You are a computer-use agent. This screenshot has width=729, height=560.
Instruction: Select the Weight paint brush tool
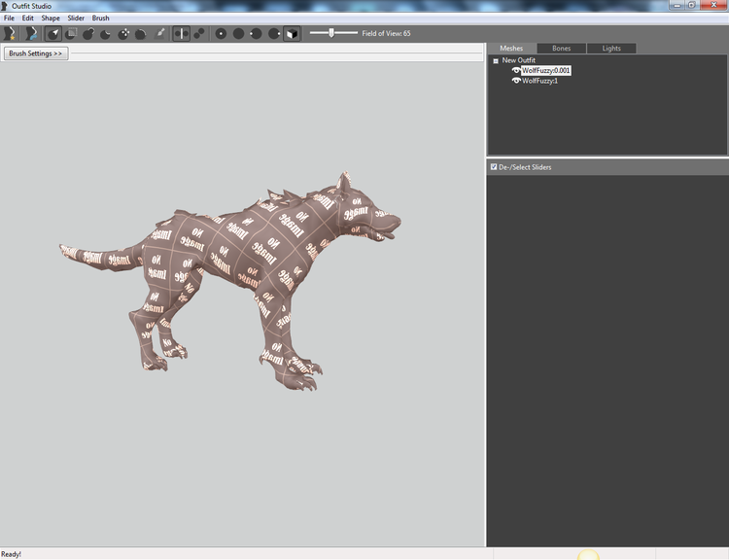tap(159, 33)
